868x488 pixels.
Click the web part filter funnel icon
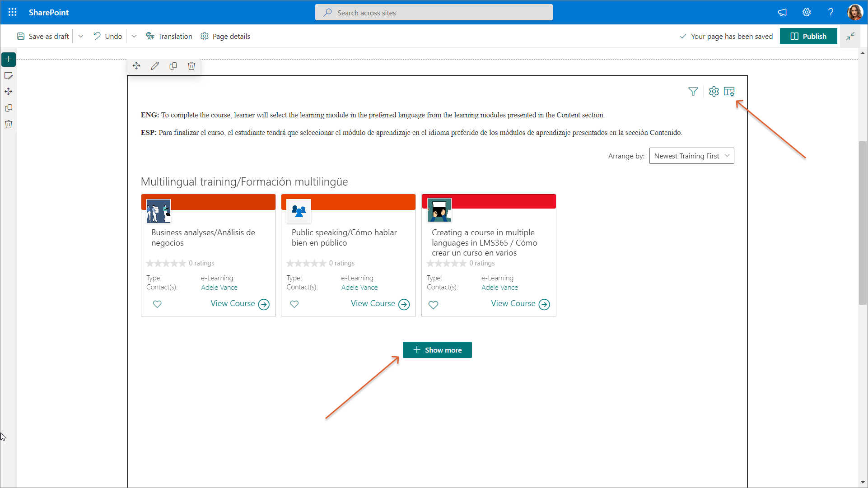(x=693, y=92)
